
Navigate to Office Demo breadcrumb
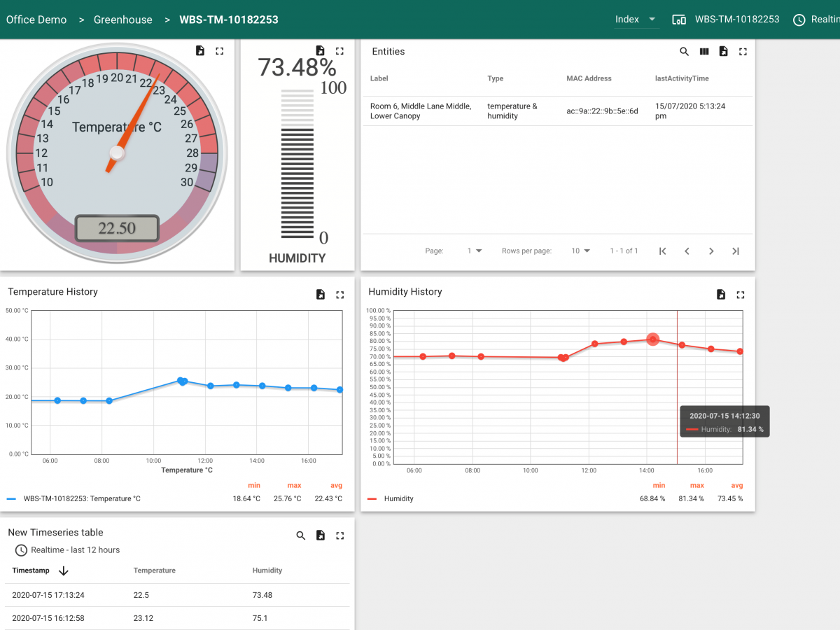tap(36, 20)
